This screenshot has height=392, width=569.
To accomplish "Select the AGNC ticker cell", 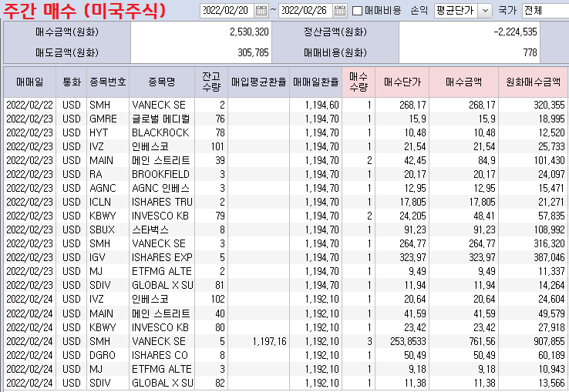I will (x=108, y=188).
